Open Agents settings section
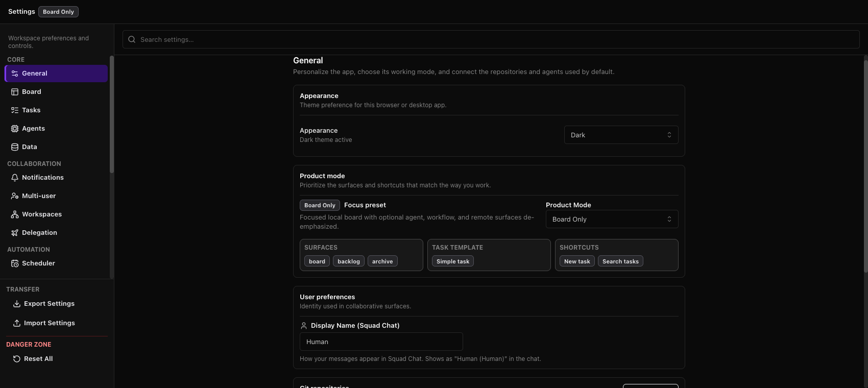The width and height of the screenshot is (868, 388). tap(56, 129)
